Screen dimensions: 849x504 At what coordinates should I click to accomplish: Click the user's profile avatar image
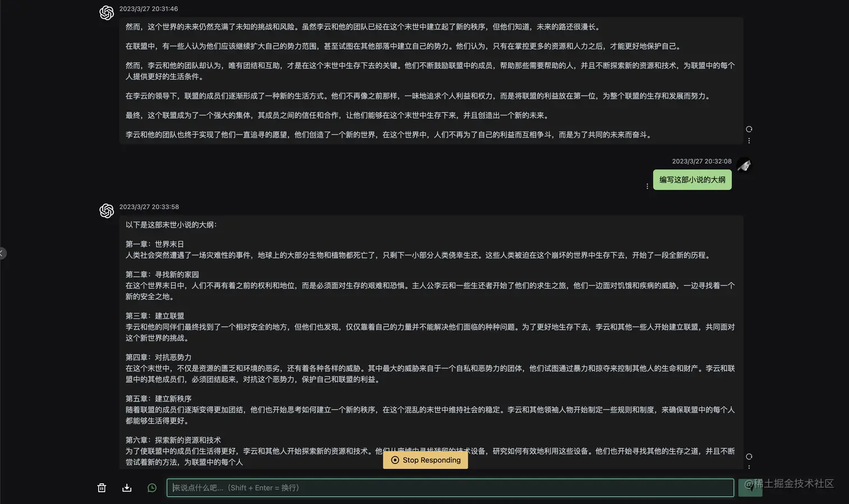(x=744, y=164)
